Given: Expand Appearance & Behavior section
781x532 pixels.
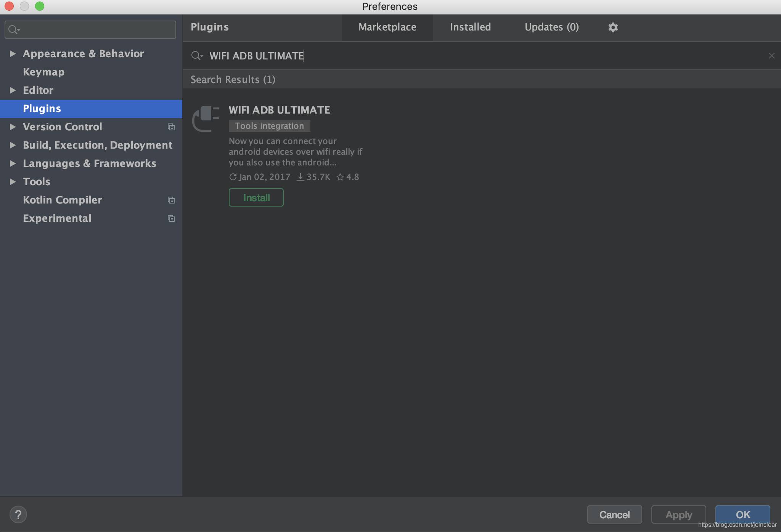Looking at the screenshot, I should tap(13, 54).
